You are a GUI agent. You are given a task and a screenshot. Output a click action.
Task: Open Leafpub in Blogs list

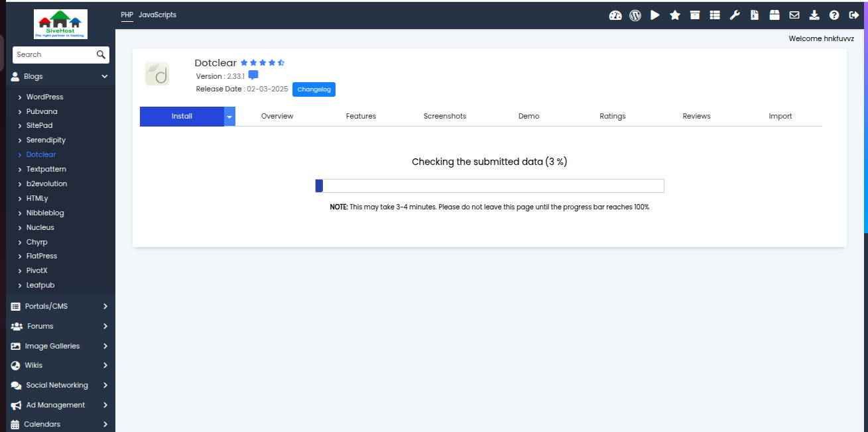point(40,286)
